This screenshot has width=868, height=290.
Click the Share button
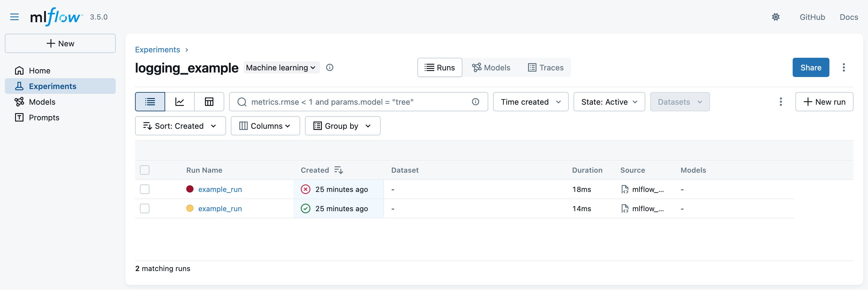pos(810,68)
